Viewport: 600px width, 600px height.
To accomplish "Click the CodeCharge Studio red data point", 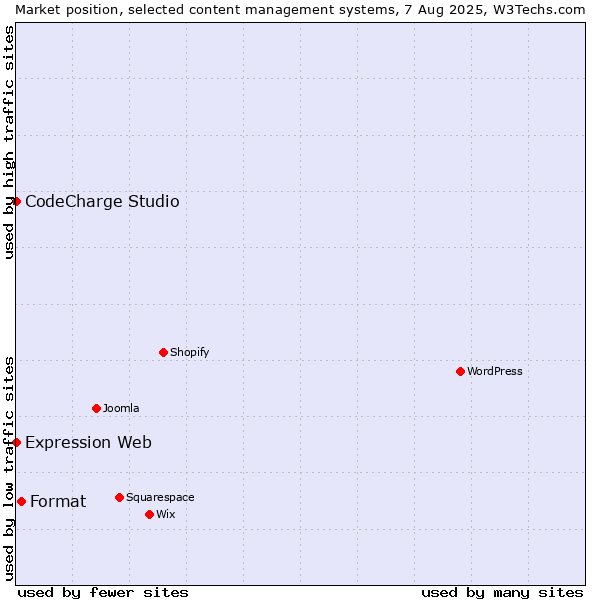I will point(16,201).
